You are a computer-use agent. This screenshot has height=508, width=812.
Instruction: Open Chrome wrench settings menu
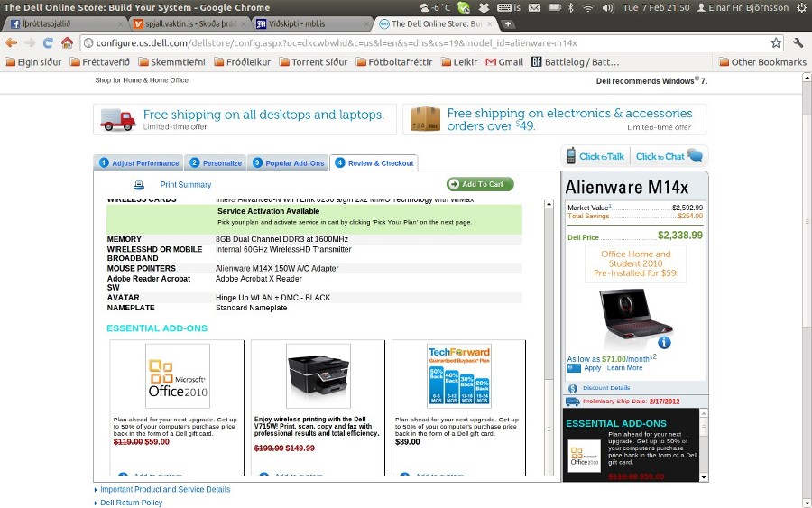point(798,42)
